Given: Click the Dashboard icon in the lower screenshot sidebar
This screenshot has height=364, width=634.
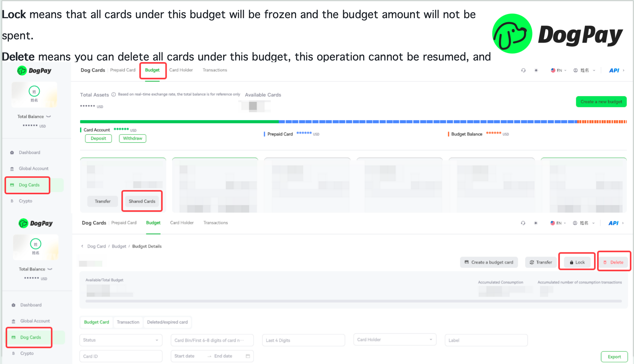Looking at the screenshot, I should point(13,305).
